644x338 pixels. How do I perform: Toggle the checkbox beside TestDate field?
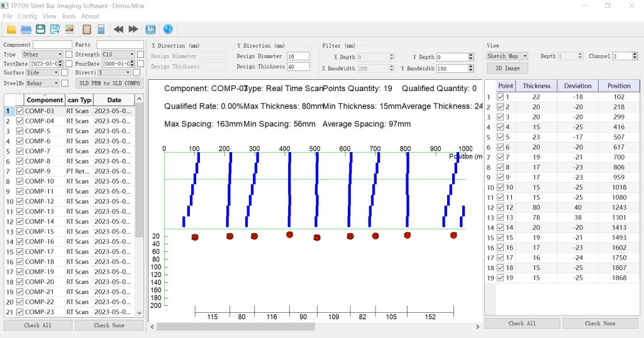(x=69, y=63)
